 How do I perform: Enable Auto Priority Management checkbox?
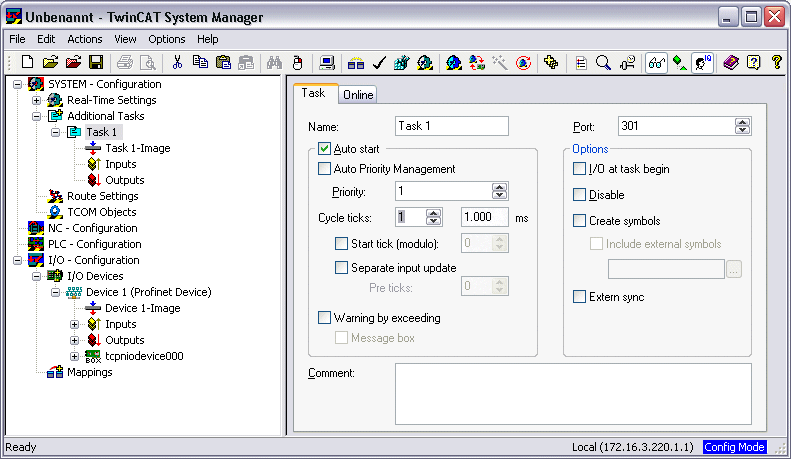click(x=324, y=168)
